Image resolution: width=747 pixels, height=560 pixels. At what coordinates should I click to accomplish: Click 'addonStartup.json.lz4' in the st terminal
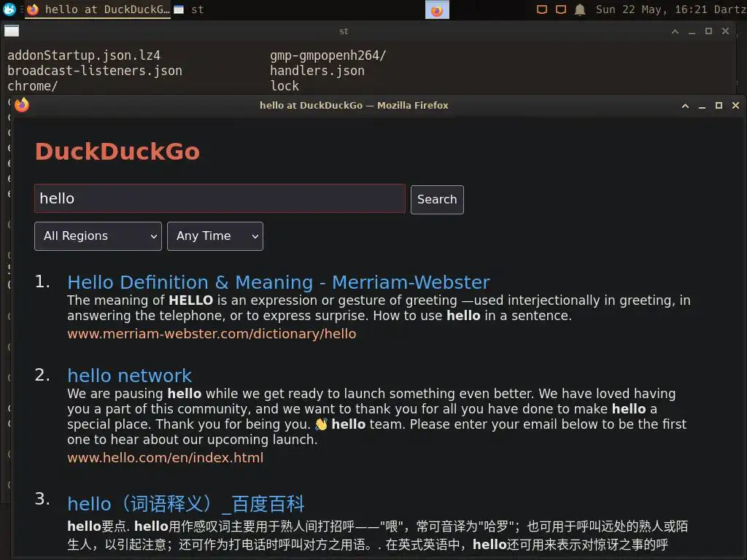tap(84, 55)
